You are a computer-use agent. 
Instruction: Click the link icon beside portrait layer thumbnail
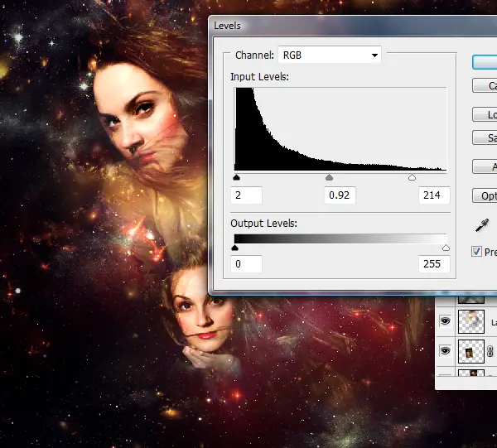(x=490, y=351)
